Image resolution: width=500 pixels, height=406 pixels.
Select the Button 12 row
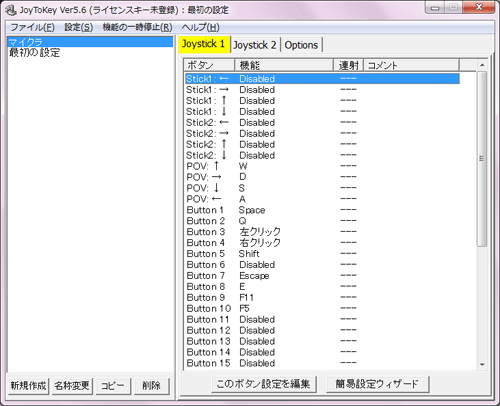(x=322, y=330)
